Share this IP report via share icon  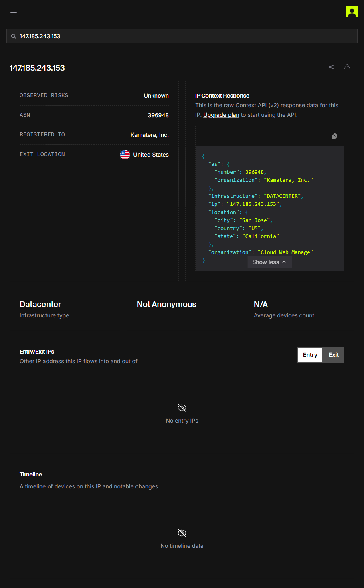click(331, 67)
